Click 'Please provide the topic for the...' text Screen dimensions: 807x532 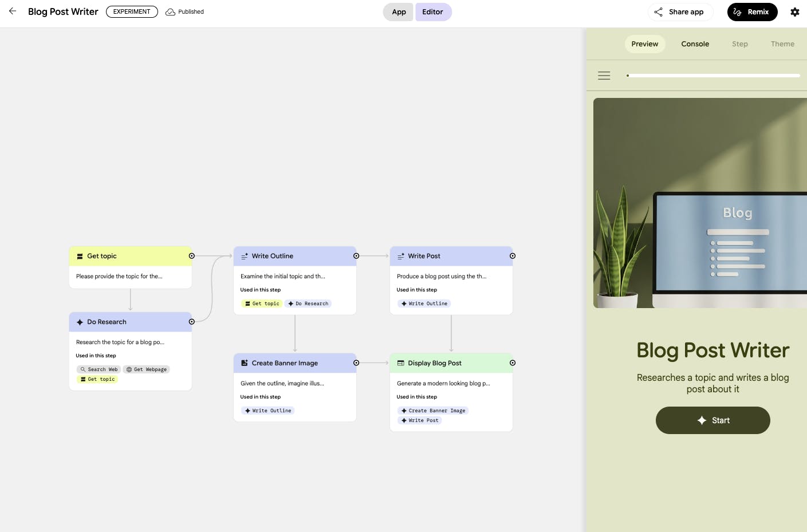(119, 276)
